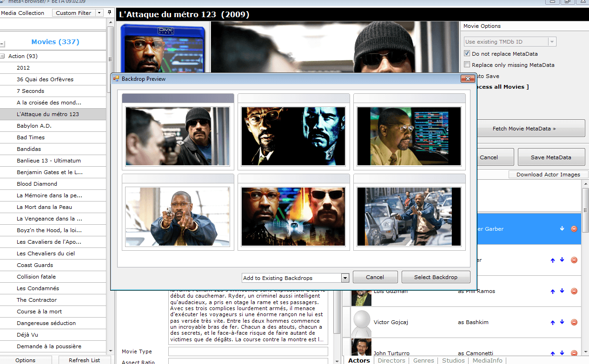Open Add to Existing Backdrops dropdown
The height and width of the screenshot is (364, 589).
pos(345,278)
